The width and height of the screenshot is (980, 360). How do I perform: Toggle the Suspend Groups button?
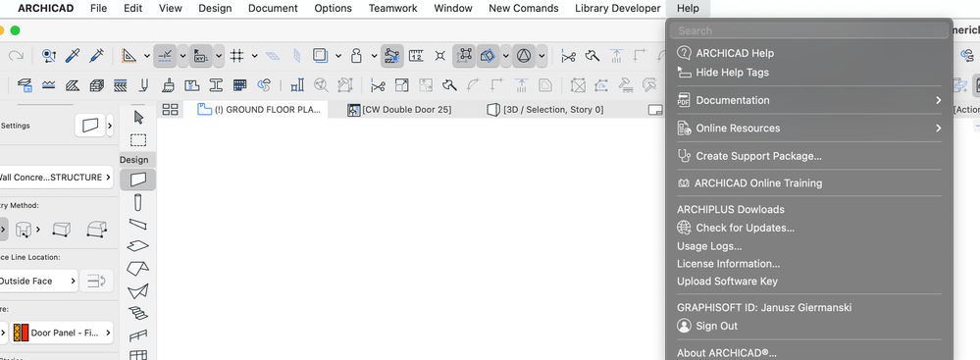pos(464,56)
